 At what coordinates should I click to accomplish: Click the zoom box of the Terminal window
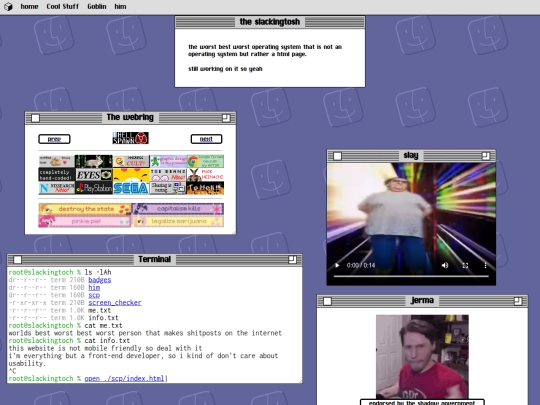pyautogui.click(x=292, y=259)
